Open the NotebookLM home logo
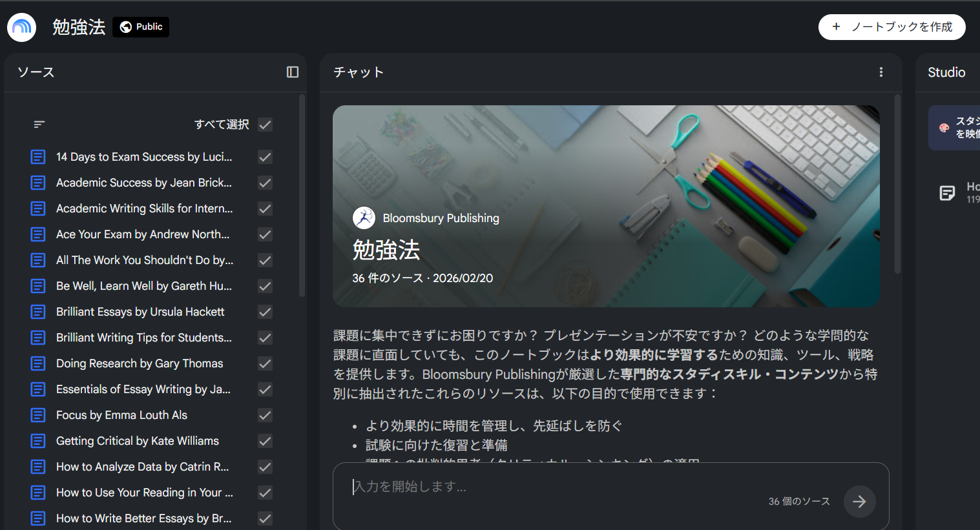The width and height of the screenshot is (980, 530). (x=22, y=27)
